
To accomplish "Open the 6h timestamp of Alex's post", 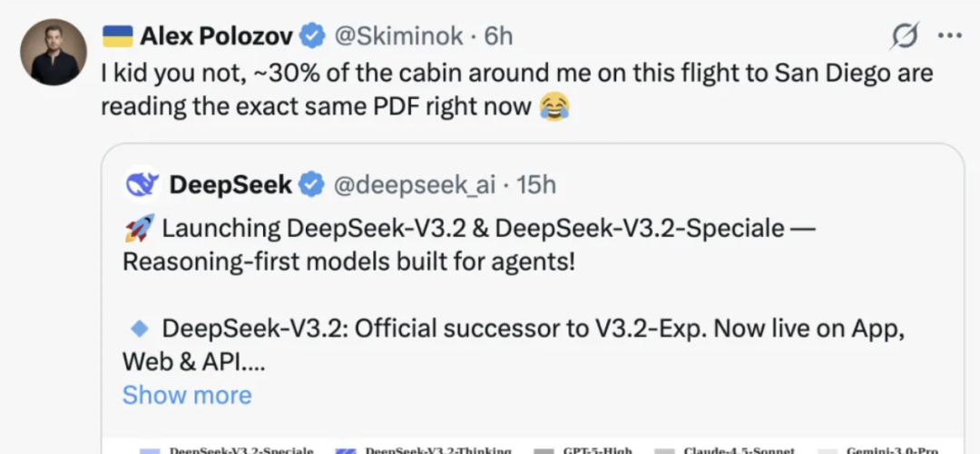I will click(499, 36).
